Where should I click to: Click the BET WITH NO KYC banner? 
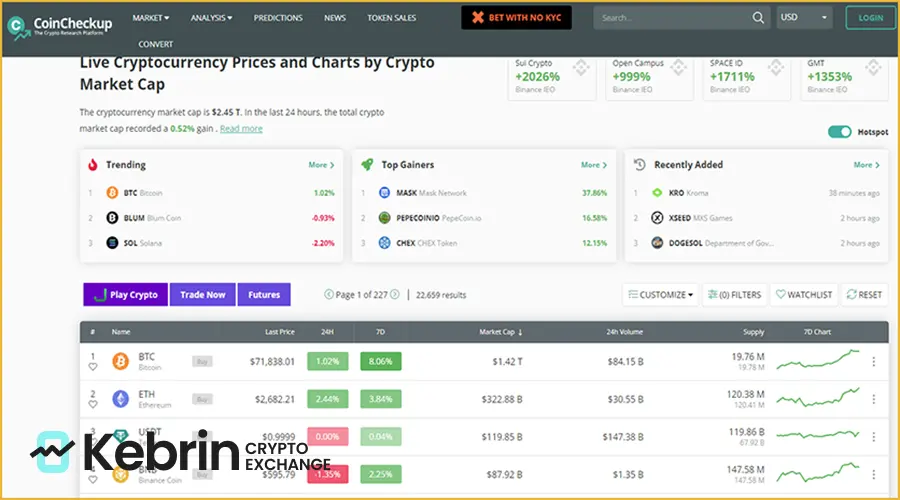click(516, 18)
